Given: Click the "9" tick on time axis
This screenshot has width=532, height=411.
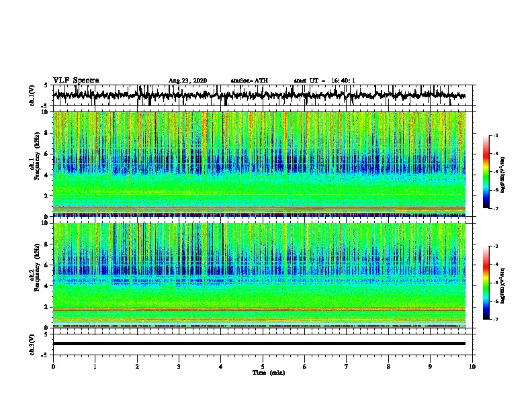Looking at the screenshot, I should (x=430, y=367).
